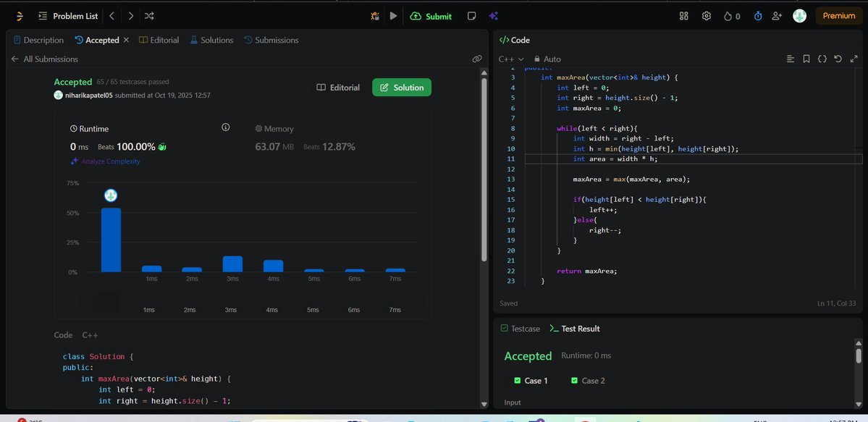Click the invite user icon
868x422 pixels.
tap(777, 16)
